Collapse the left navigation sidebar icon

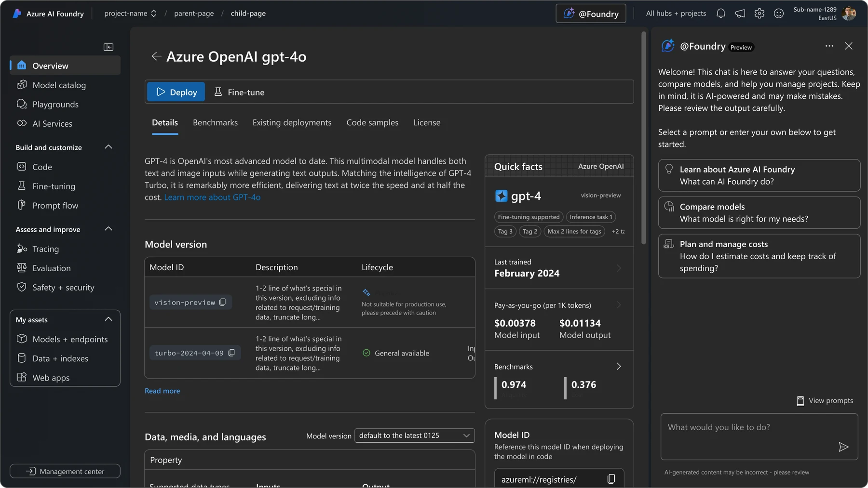click(x=108, y=47)
